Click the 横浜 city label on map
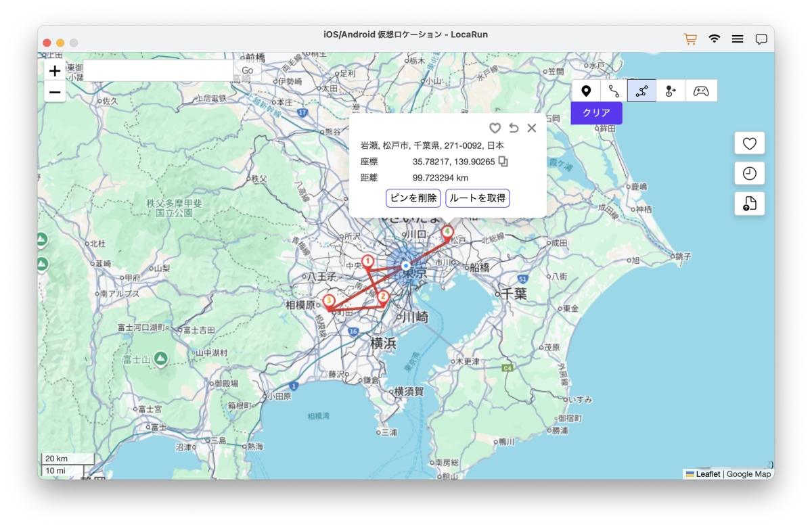Screen dimensions: 812x529 click(x=383, y=343)
